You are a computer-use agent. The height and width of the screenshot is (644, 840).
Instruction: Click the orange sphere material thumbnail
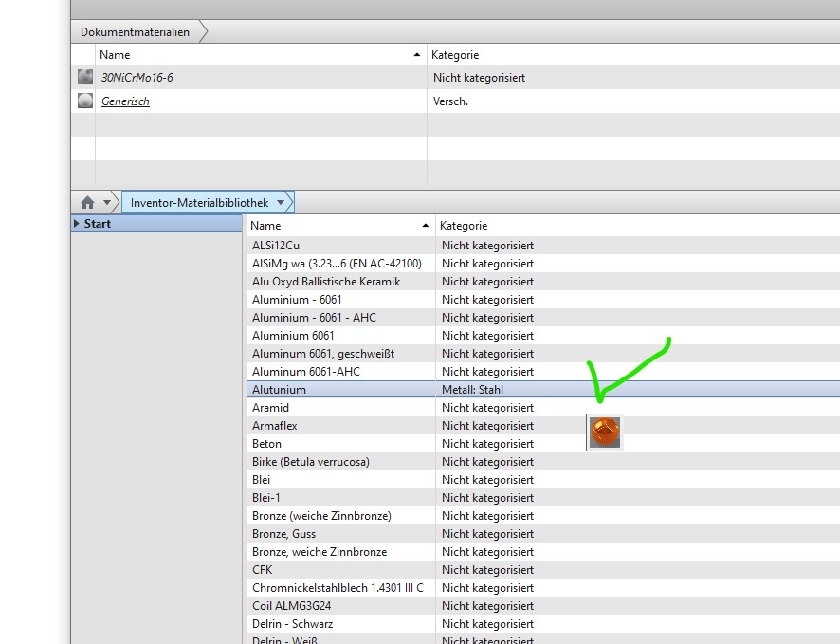(x=605, y=432)
